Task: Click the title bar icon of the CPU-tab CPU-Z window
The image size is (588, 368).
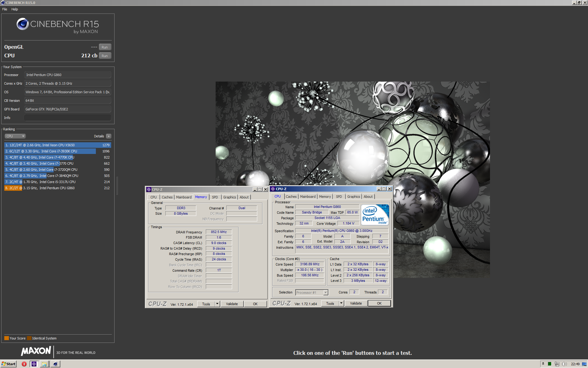Action: [273, 189]
